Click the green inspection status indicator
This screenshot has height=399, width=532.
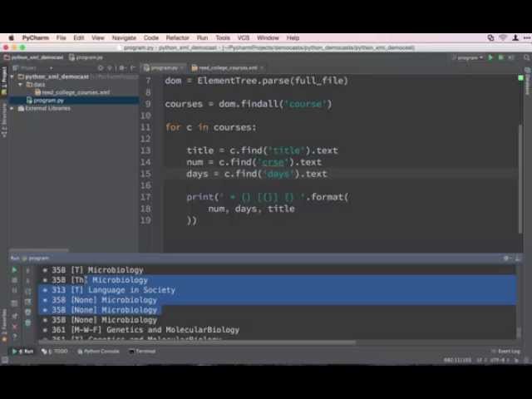click(x=521, y=78)
